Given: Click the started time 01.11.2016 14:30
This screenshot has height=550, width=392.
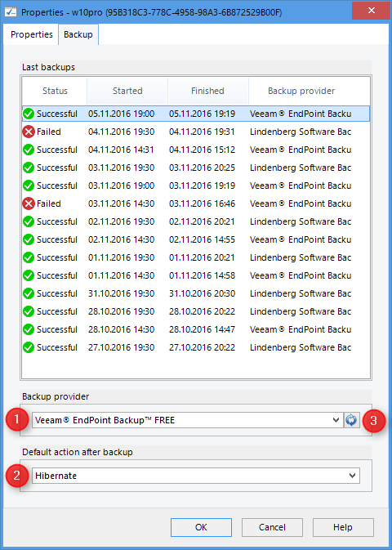Looking at the screenshot, I should [x=122, y=275].
